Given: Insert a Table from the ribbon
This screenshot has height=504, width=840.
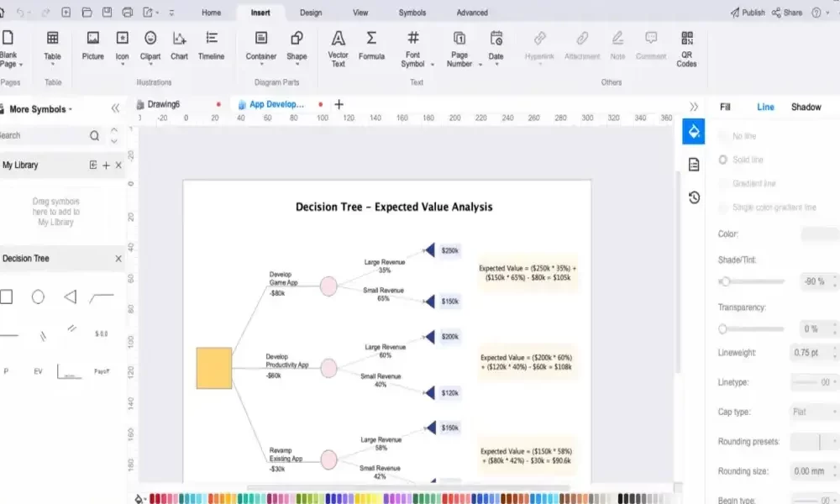Looking at the screenshot, I should [x=52, y=47].
